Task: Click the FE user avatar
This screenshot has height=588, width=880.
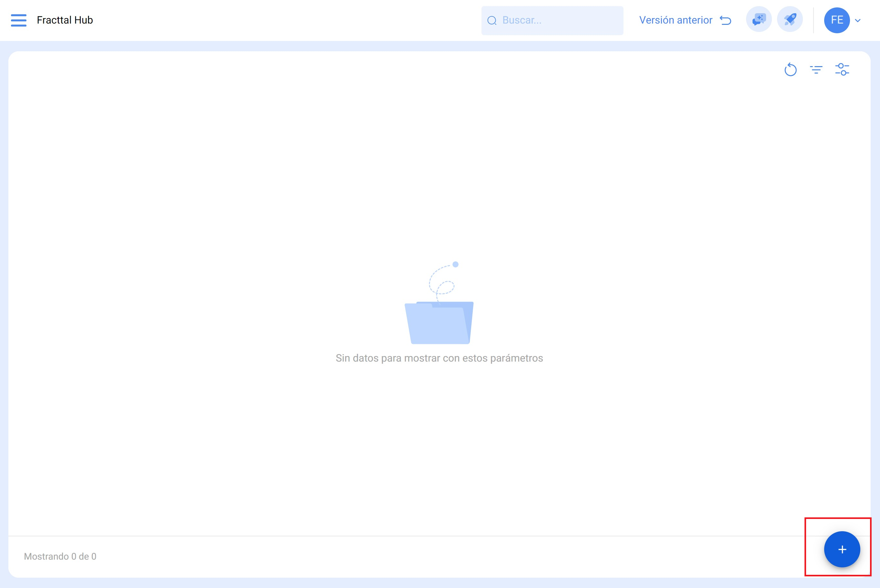Action: (837, 20)
